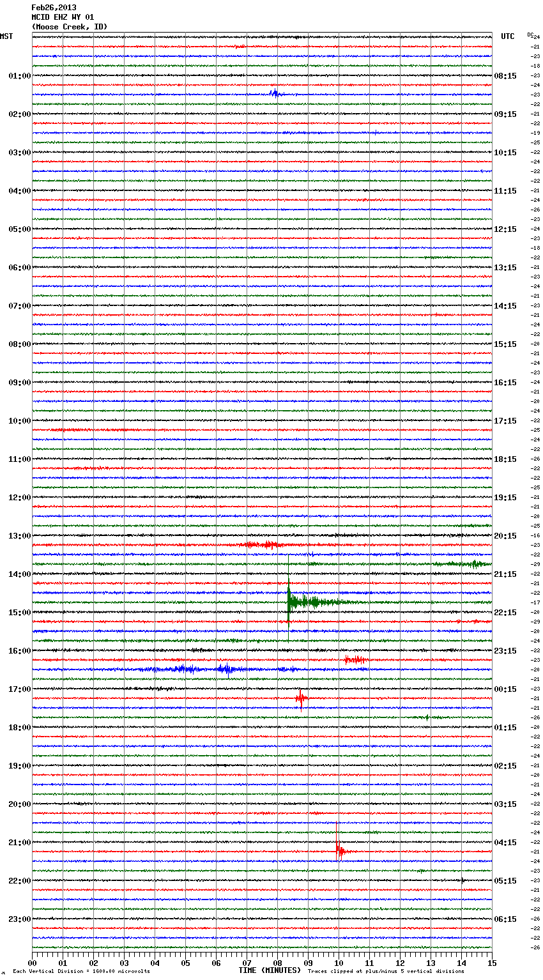Screen dimensions: 543x980
Task: Click the 23:00 MST time label
Action: tap(20, 919)
